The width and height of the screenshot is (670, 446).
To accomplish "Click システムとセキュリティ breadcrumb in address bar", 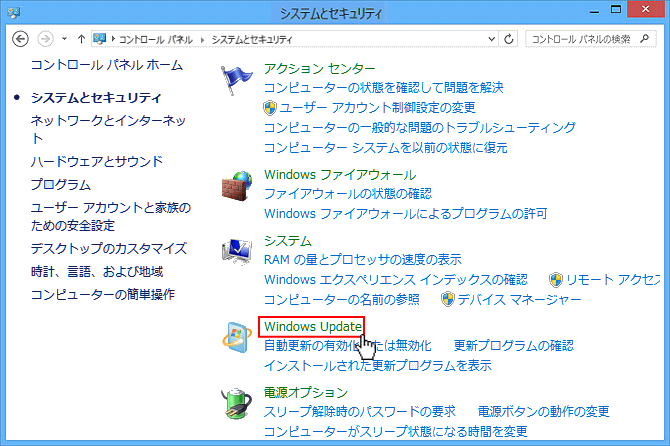I will (252, 40).
